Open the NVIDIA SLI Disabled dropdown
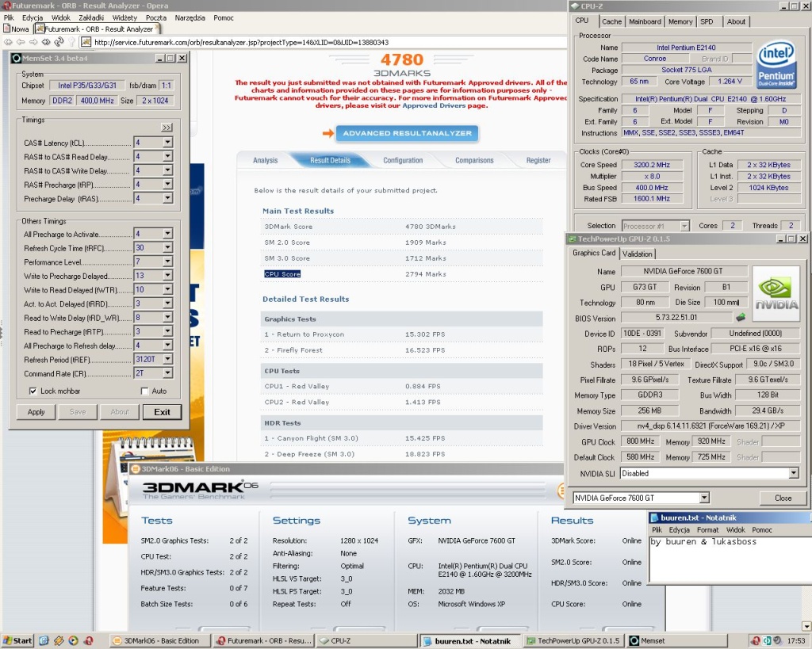 coord(793,473)
